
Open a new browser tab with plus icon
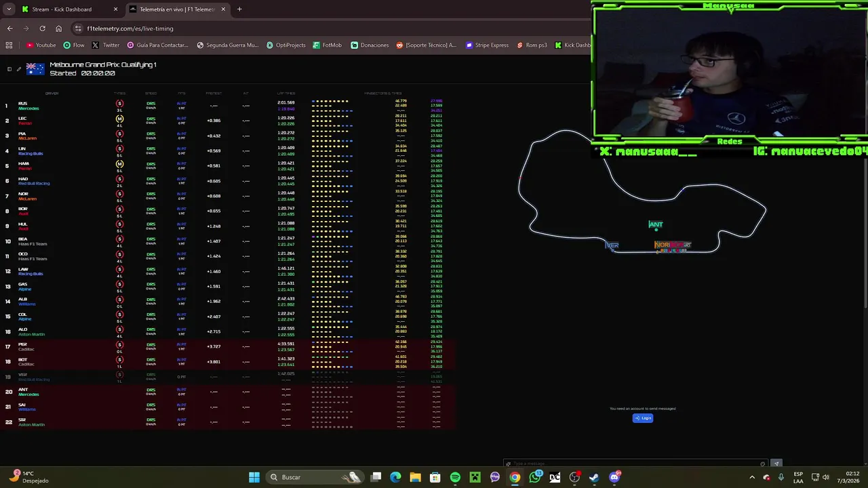[x=239, y=9]
